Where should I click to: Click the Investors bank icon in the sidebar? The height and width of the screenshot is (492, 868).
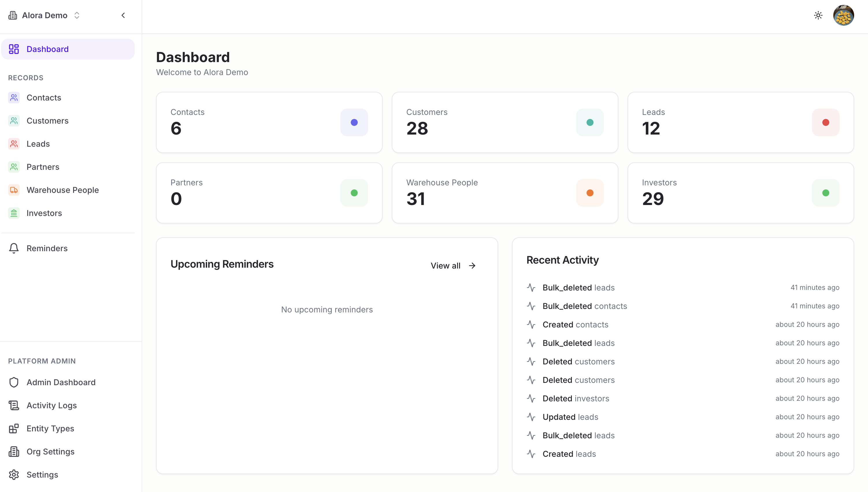[x=14, y=213]
